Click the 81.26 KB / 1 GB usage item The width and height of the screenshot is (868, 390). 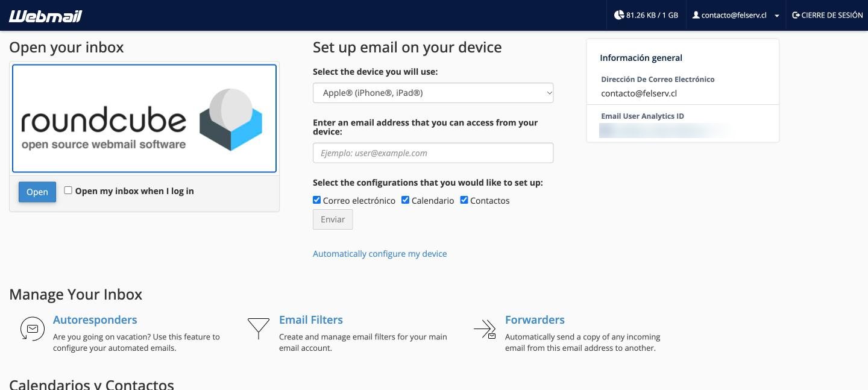(646, 15)
